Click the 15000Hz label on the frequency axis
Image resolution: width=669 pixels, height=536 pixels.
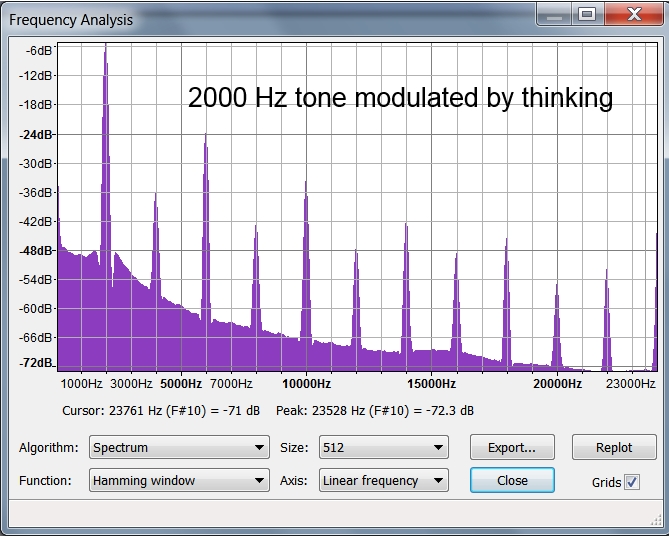click(x=431, y=384)
